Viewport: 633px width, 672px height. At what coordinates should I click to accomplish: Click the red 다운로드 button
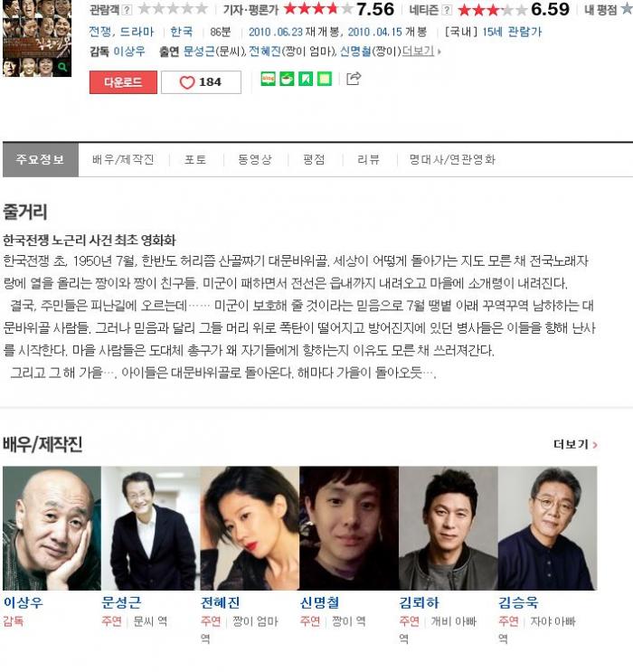coord(123,82)
